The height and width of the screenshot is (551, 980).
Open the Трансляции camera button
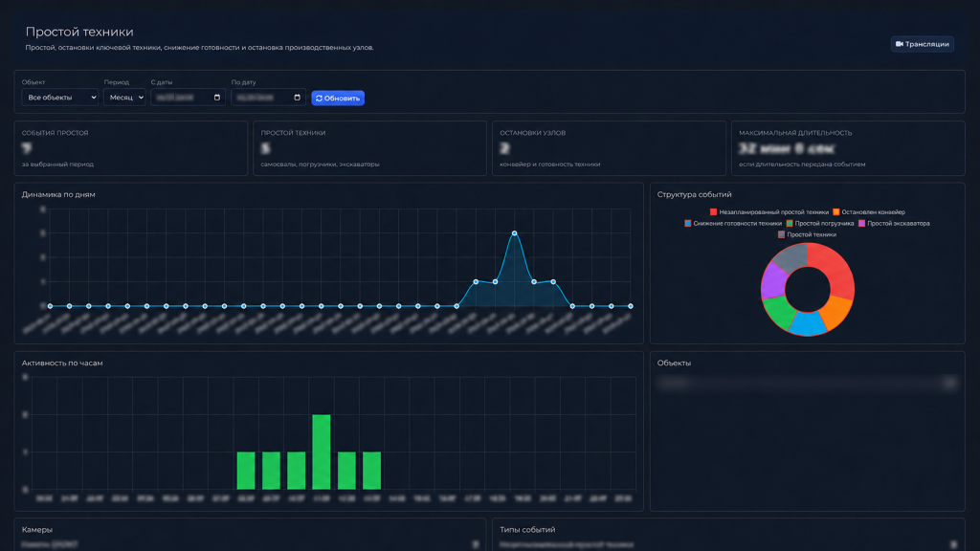pos(922,44)
